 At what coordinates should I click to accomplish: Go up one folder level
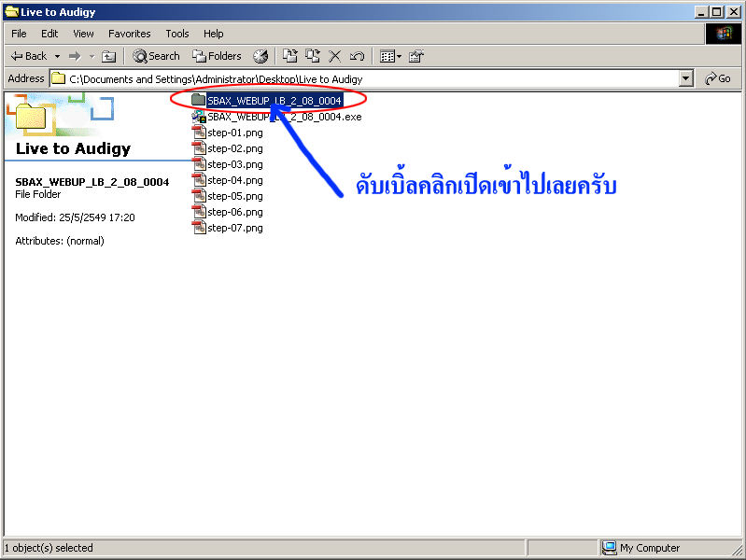(108, 57)
